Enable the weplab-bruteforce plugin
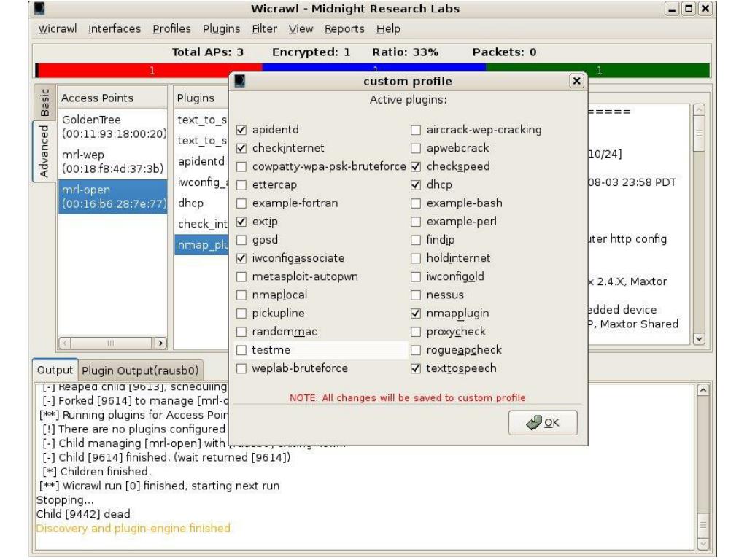747x560 pixels. pyautogui.click(x=241, y=368)
